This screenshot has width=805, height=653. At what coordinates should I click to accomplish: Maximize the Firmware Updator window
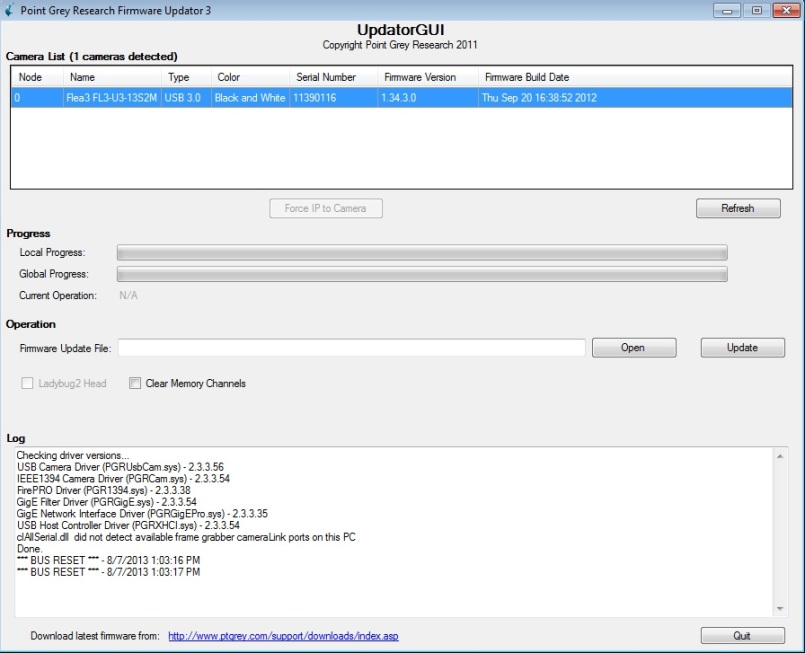click(755, 10)
